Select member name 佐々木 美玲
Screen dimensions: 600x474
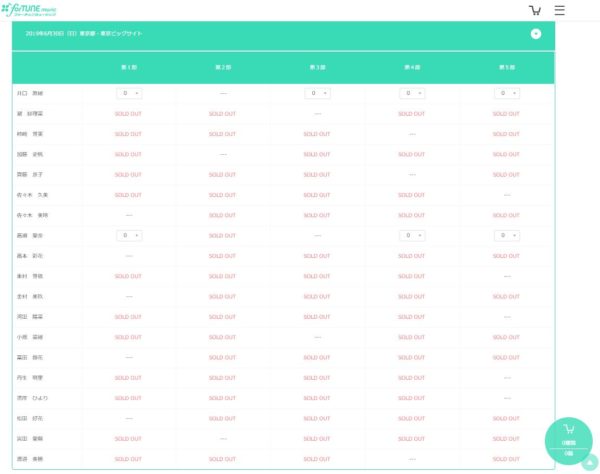pos(32,215)
